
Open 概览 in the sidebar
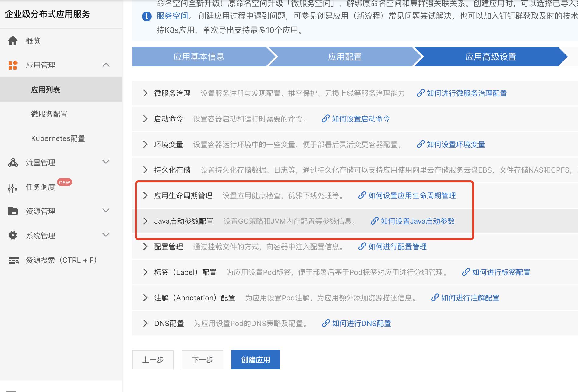[x=61, y=41]
